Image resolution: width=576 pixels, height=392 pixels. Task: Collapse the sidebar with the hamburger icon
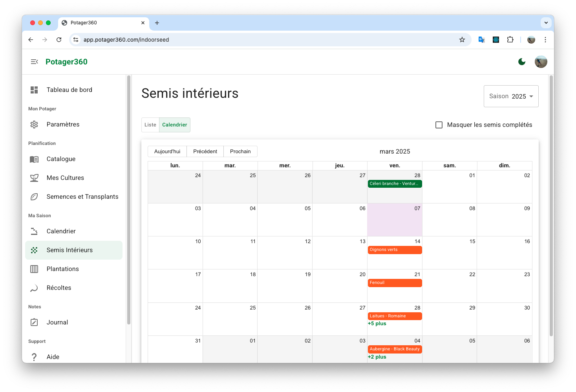click(34, 62)
